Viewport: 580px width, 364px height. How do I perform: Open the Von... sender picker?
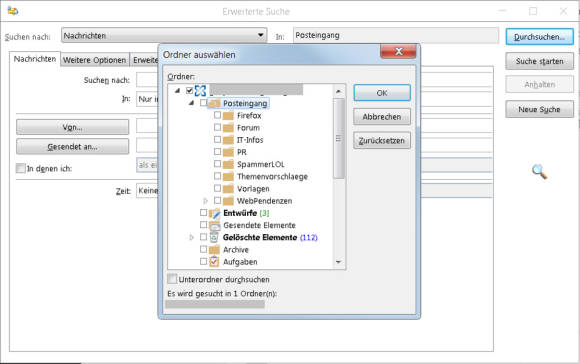[72, 127]
